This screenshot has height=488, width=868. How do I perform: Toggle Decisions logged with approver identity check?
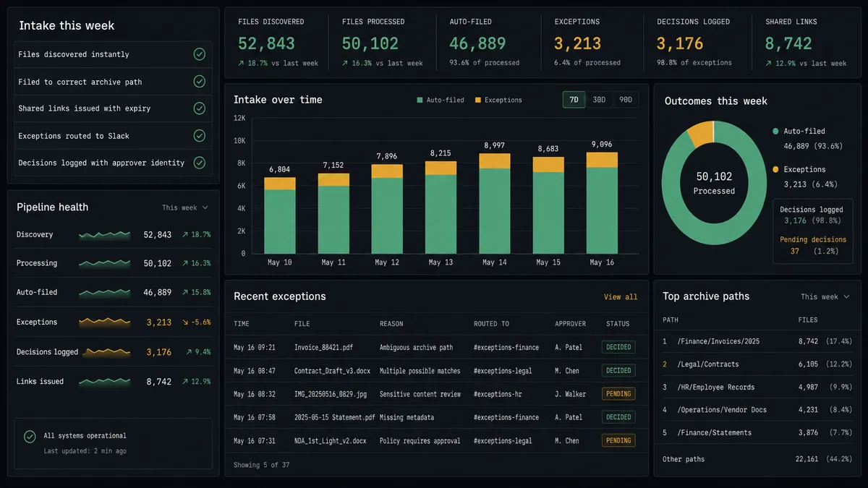[x=199, y=163]
